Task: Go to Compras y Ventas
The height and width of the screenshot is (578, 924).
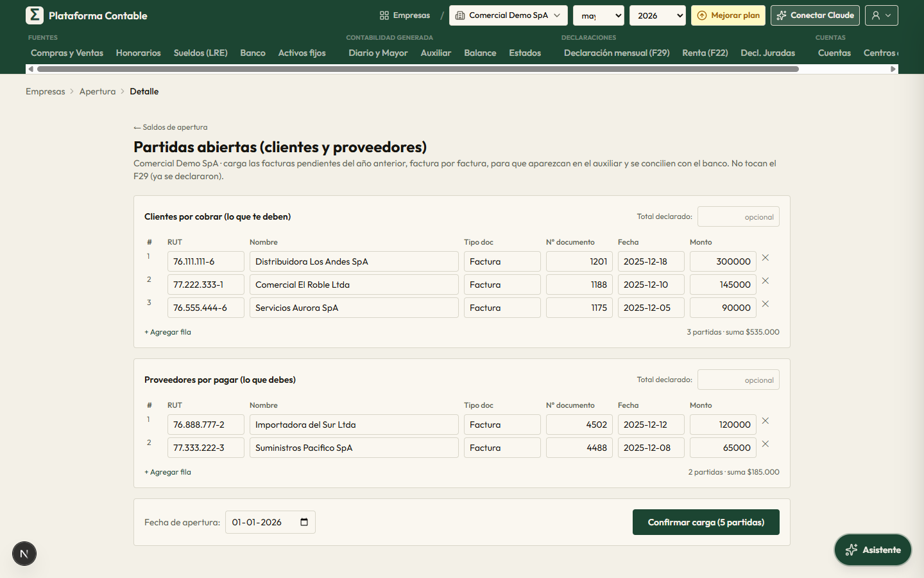Action: (x=67, y=53)
